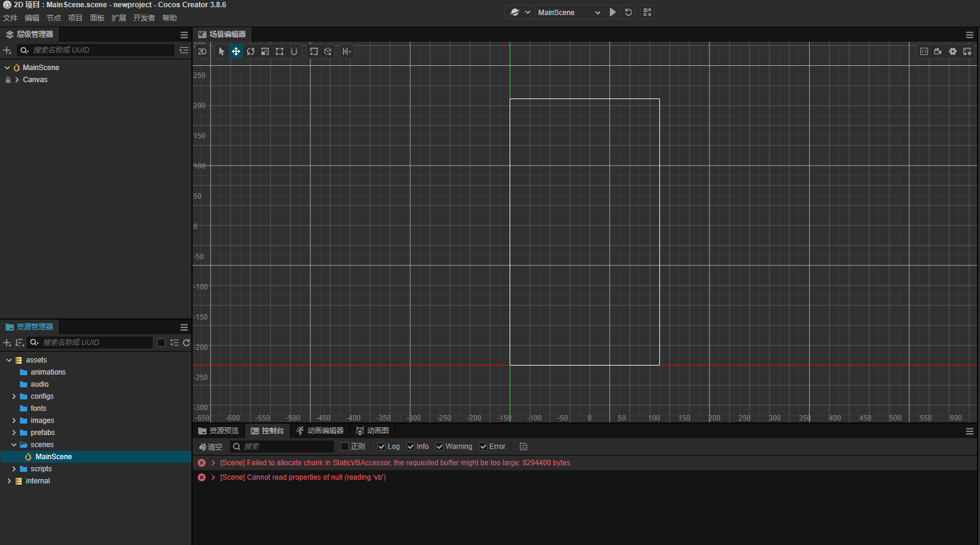The image size is (980, 545).
Task: Select the Scale transform tool
Action: coord(265,51)
